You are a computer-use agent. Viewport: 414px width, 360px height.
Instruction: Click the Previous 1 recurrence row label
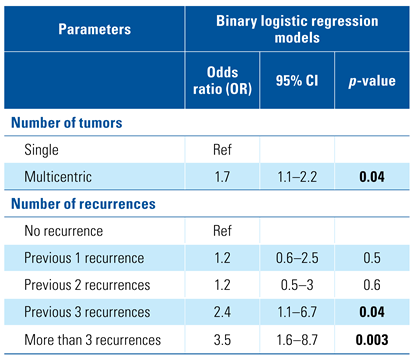click(x=84, y=258)
